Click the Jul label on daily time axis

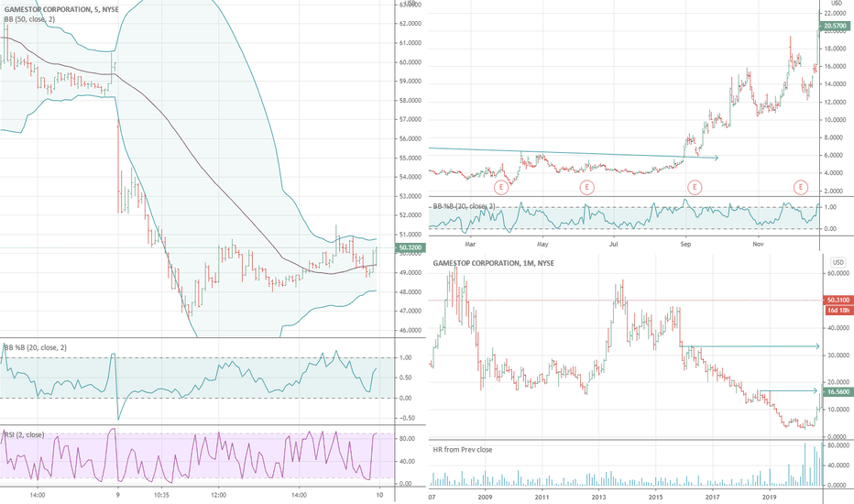point(613,244)
